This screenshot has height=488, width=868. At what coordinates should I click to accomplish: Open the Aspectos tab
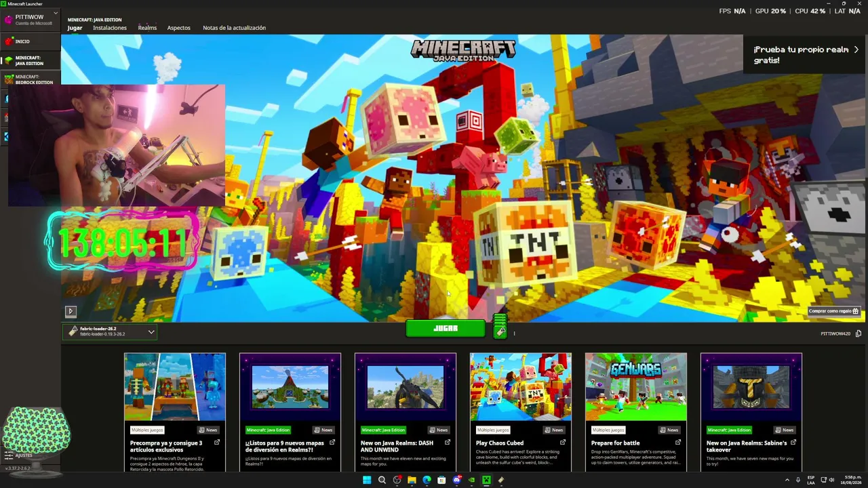178,28
